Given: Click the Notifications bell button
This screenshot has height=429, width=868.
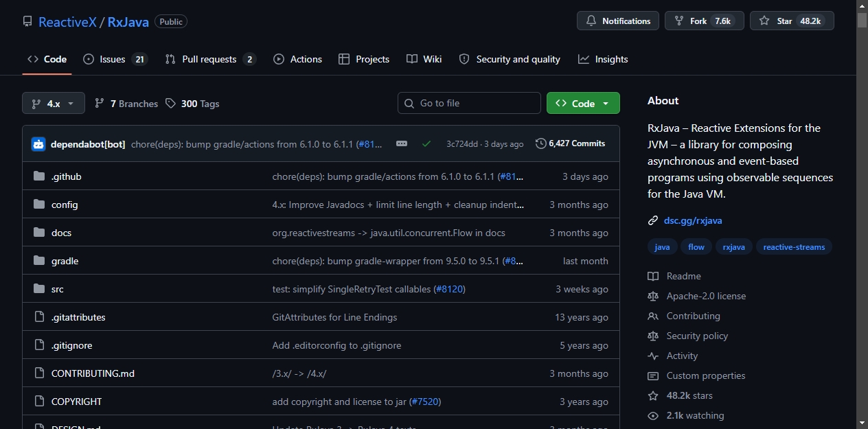Looking at the screenshot, I should pos(618,21).
